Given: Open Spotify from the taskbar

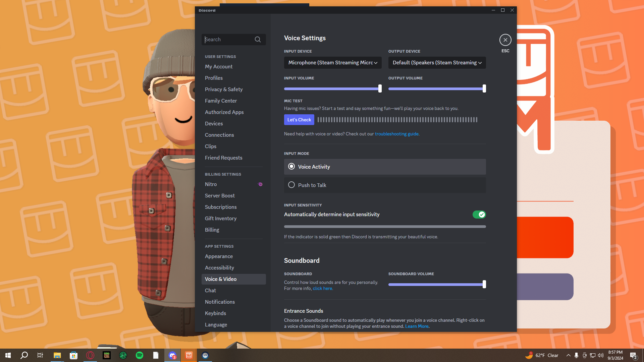Looking at the screenshot, I should coord(140,355).
